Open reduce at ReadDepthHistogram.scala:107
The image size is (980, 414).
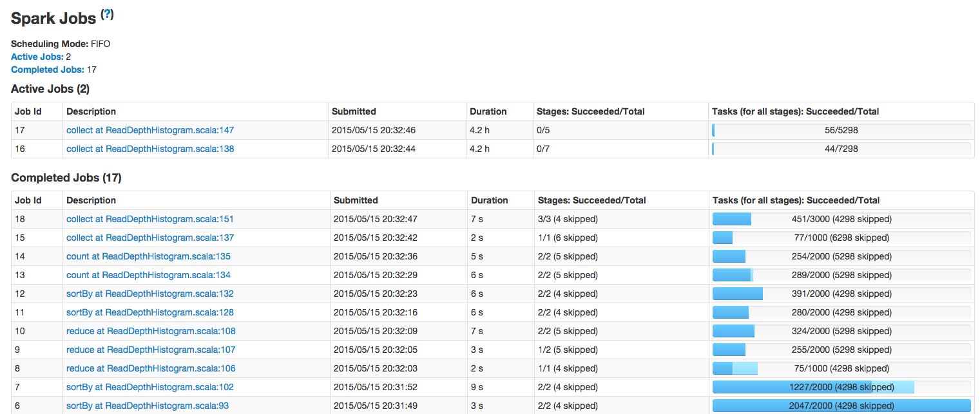point(151,350)
